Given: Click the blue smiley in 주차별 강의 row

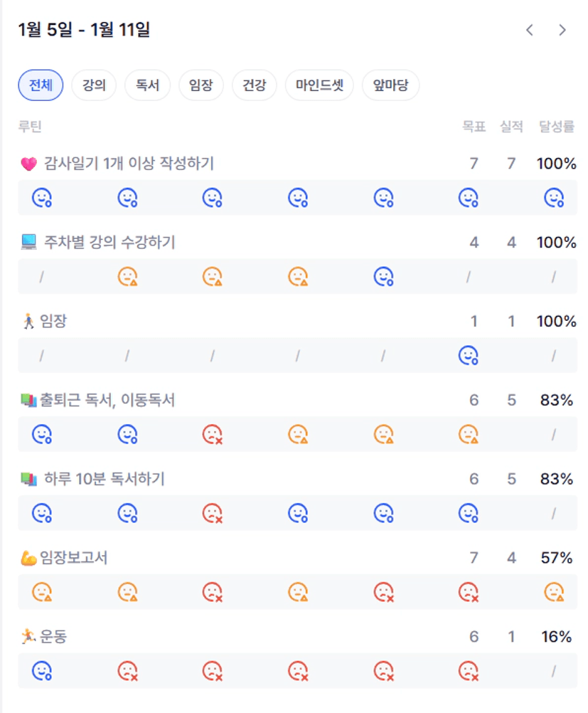Looking at the screenshot, I should pos(384,276).
